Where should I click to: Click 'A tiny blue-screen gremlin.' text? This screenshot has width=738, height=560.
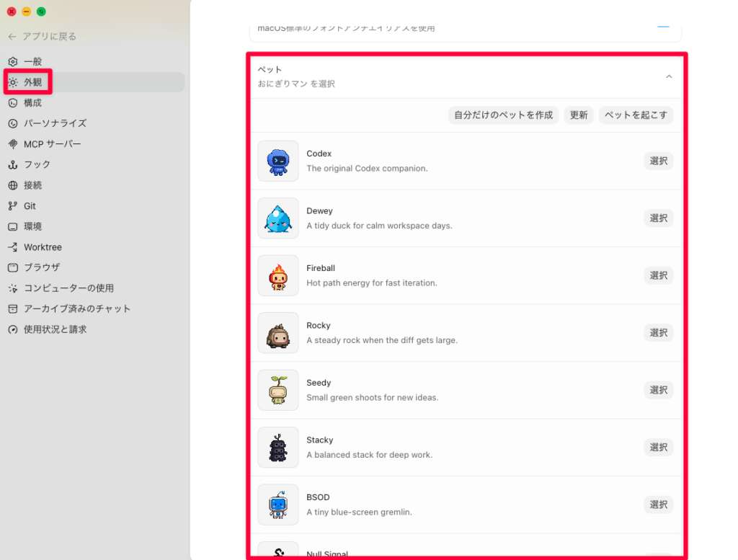click(359, 512)
